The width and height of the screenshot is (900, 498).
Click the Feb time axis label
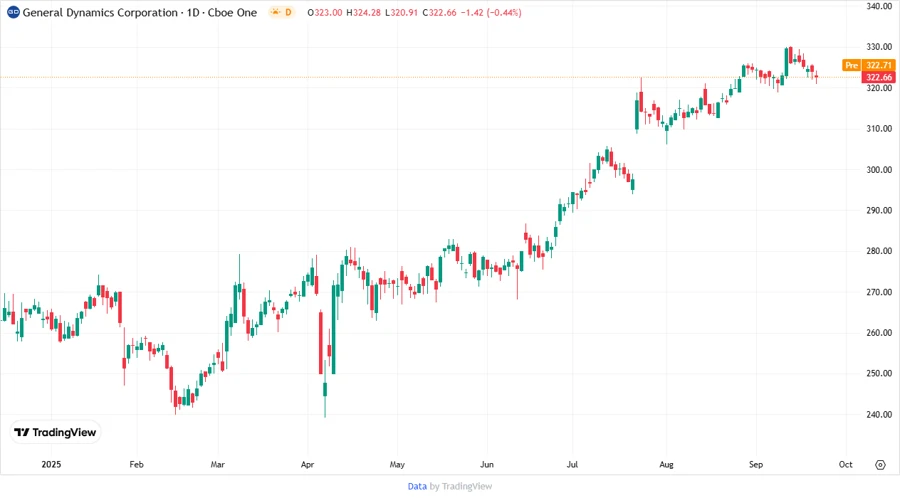click(x=136, y=465)
